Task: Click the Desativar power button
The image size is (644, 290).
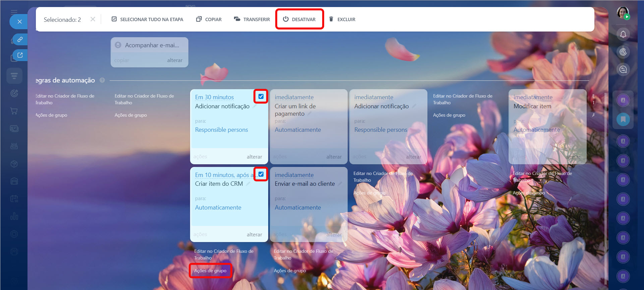Action: click(x=299, y=19)
